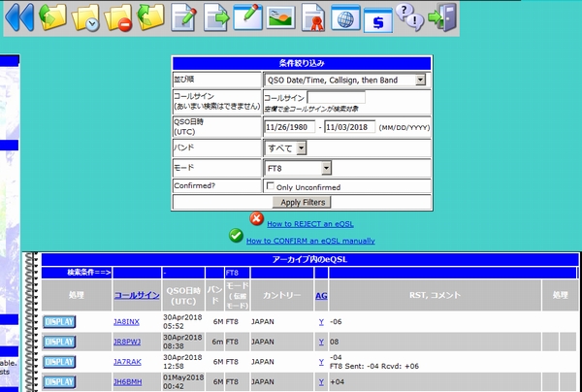The height and width of the screenshot is (392, 582).
Task: Click DISPLAY button for JA8INX
Action: coord(59,322)
